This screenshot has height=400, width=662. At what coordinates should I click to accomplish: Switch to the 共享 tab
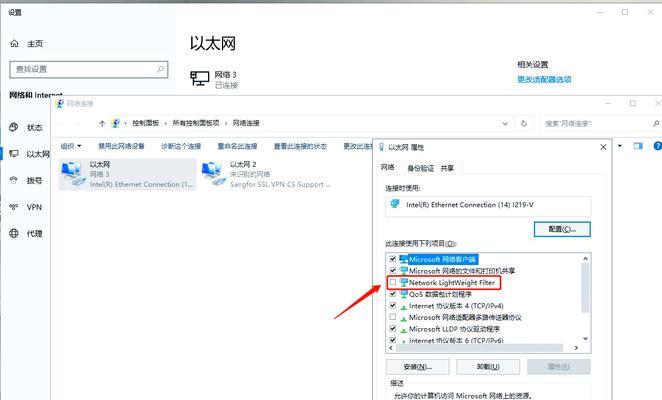(447, 168)
